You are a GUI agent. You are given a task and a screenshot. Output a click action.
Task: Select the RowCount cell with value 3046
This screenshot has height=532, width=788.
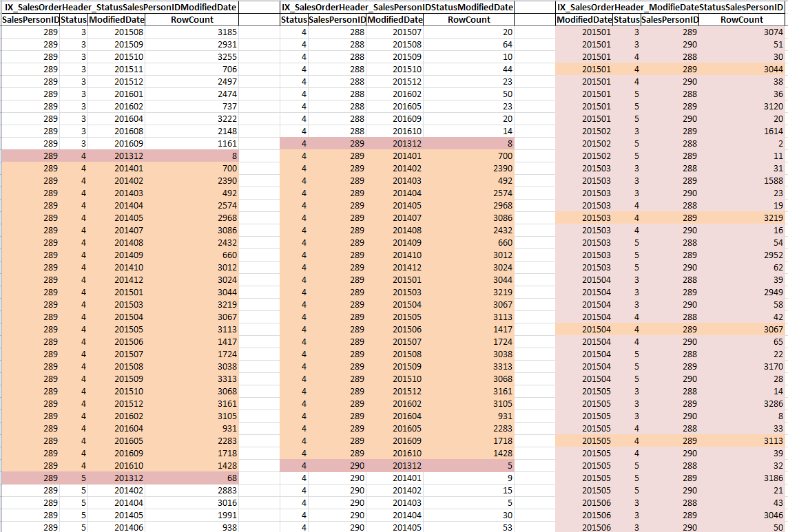pos(742,515)
